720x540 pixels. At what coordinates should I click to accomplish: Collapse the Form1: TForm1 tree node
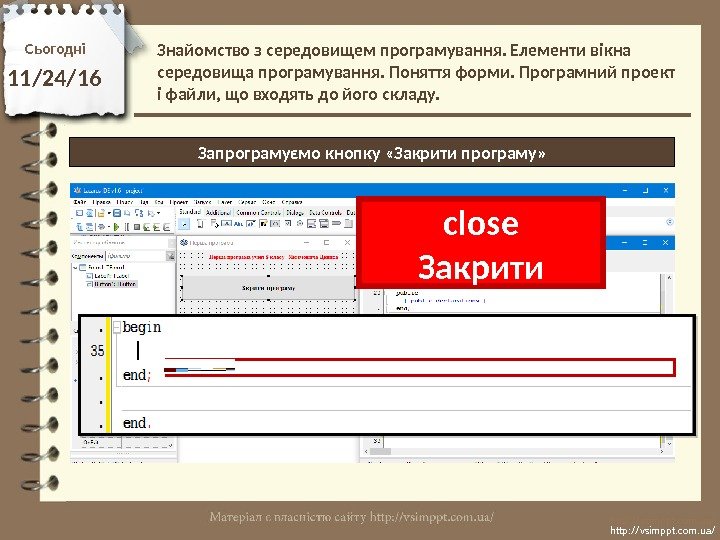point(75,267)
